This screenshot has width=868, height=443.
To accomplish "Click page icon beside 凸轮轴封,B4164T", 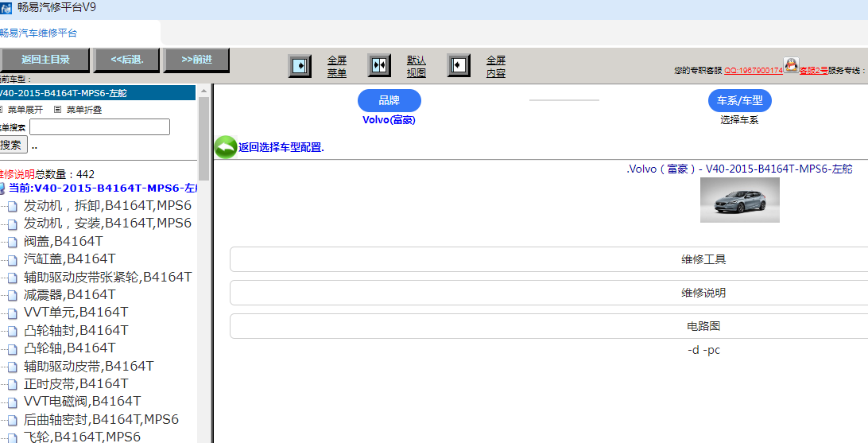I will pyautogui.click(x=12, y=332).
